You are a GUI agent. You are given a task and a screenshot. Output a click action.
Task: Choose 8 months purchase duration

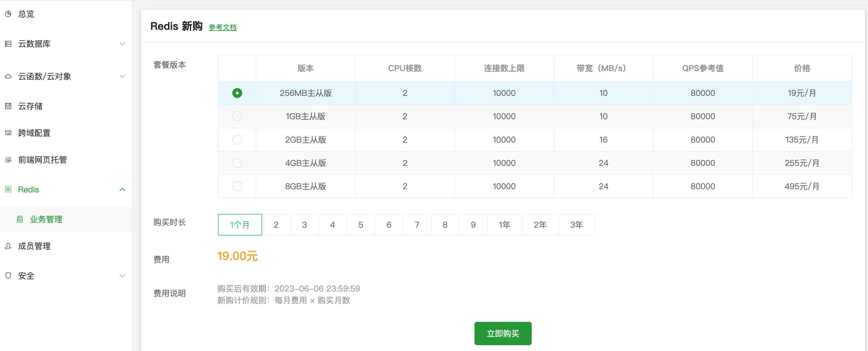click(x=445, y=224)
